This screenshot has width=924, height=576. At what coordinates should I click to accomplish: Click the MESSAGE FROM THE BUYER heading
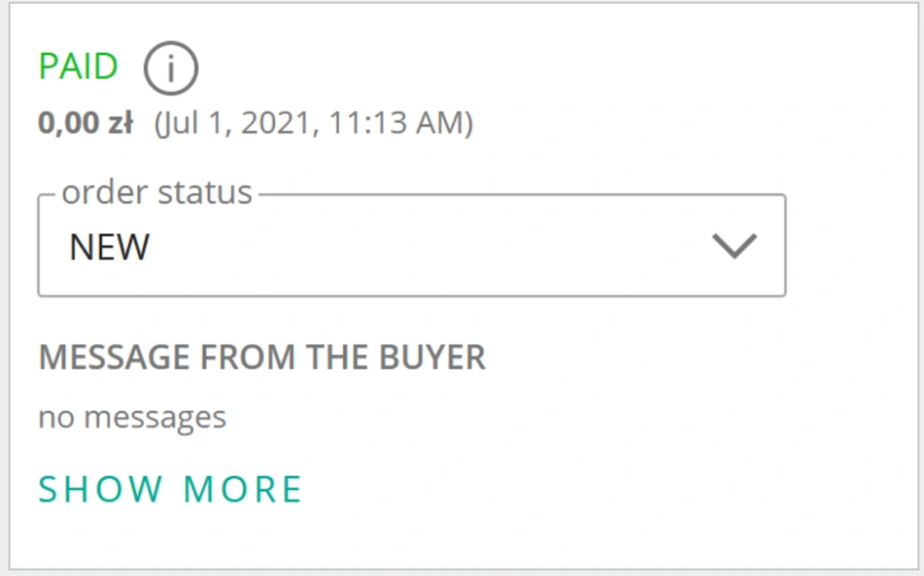(261, 357)
